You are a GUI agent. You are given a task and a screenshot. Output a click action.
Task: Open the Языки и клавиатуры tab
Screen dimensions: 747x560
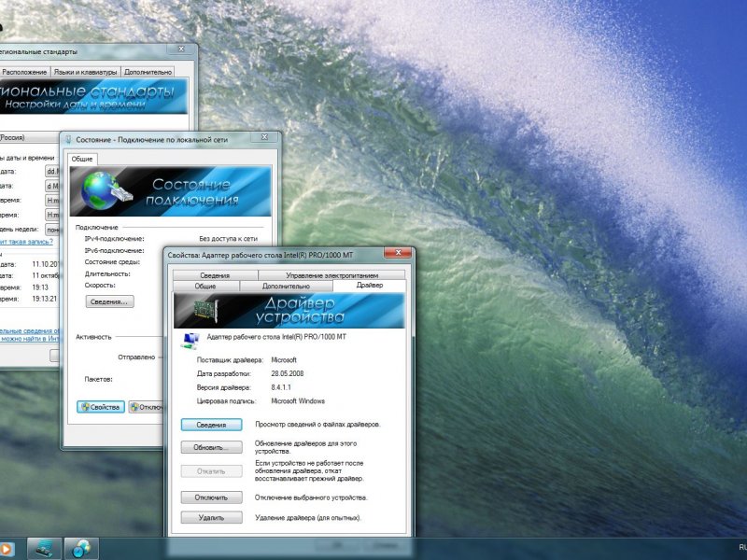(85, 72)
